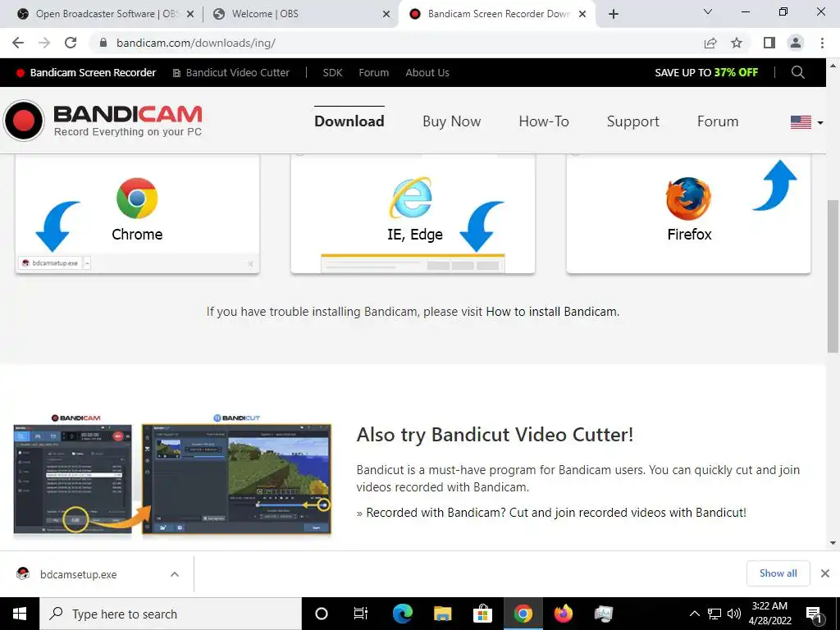840x630 pixels.
Task: Click Show all downloads button
Action: pos(778,573)
